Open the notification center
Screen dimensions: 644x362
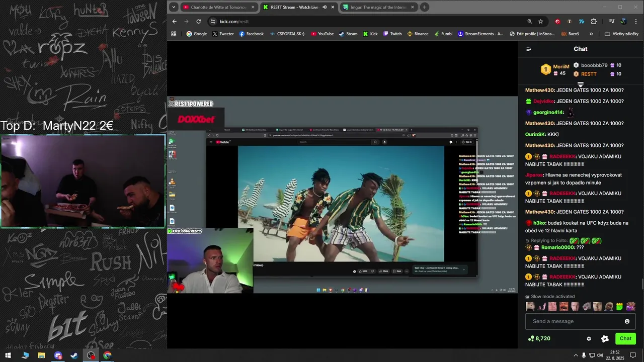click(633, 355)
